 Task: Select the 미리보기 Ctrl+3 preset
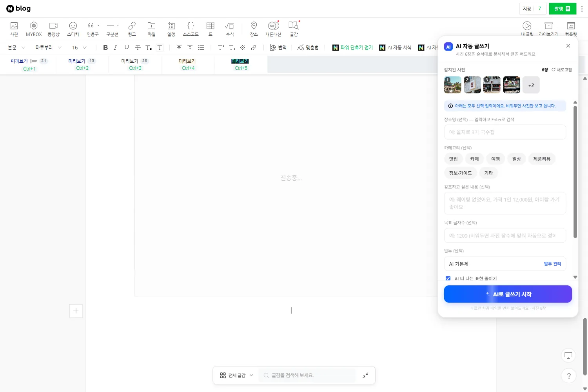pyautogui.click(x=135, y=65)
